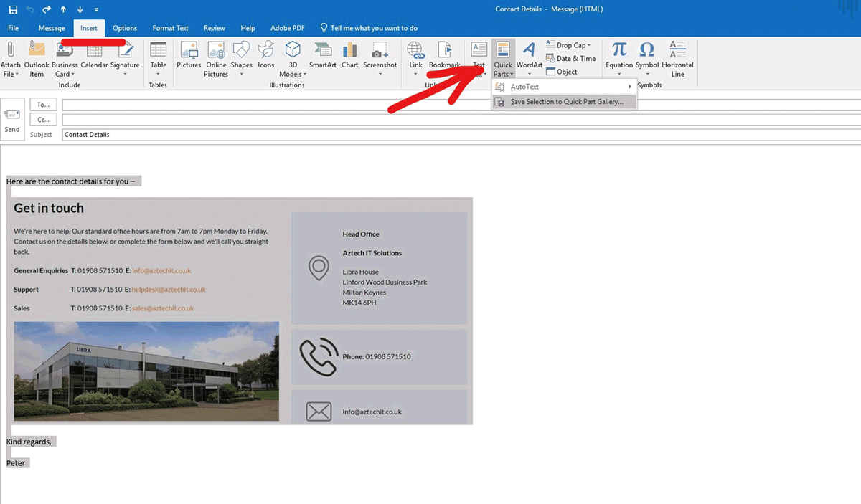Insert an Object
861x504 pixels.
[x=562, y=72]
